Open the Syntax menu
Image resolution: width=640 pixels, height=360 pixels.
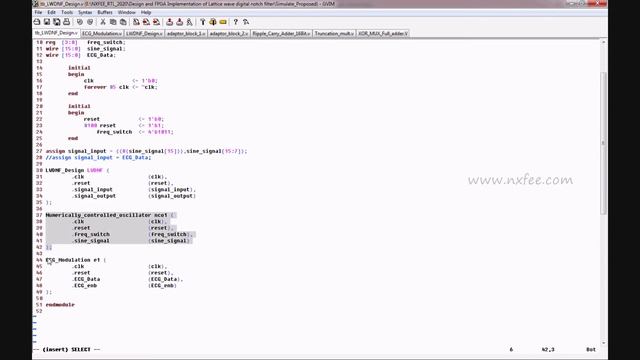[x=85, y=12]
